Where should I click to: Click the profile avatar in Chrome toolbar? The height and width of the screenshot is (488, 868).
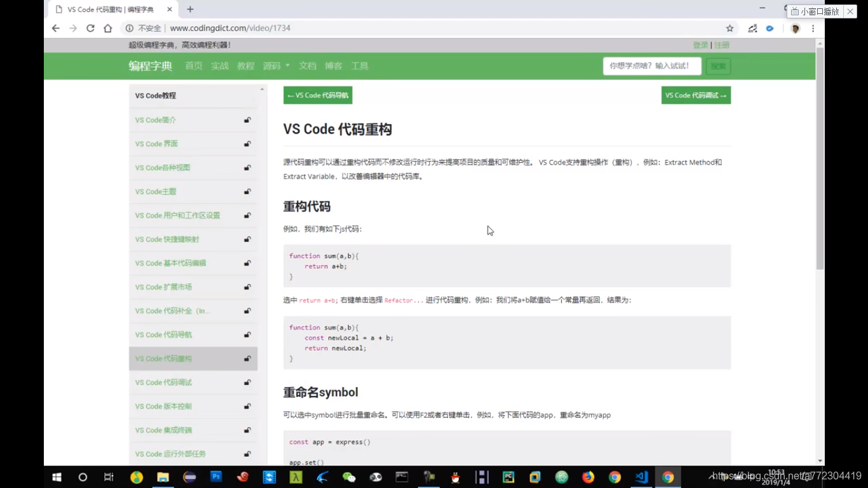point(795,29)
